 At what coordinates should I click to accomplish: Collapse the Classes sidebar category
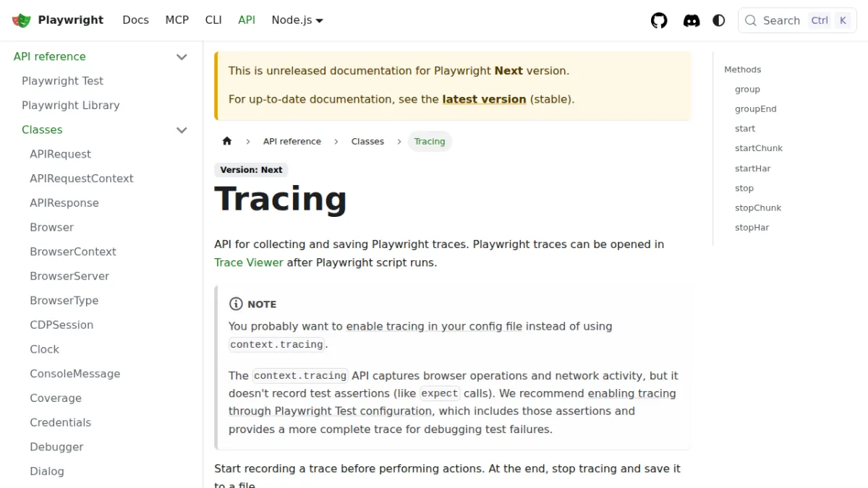click(182, 130)
